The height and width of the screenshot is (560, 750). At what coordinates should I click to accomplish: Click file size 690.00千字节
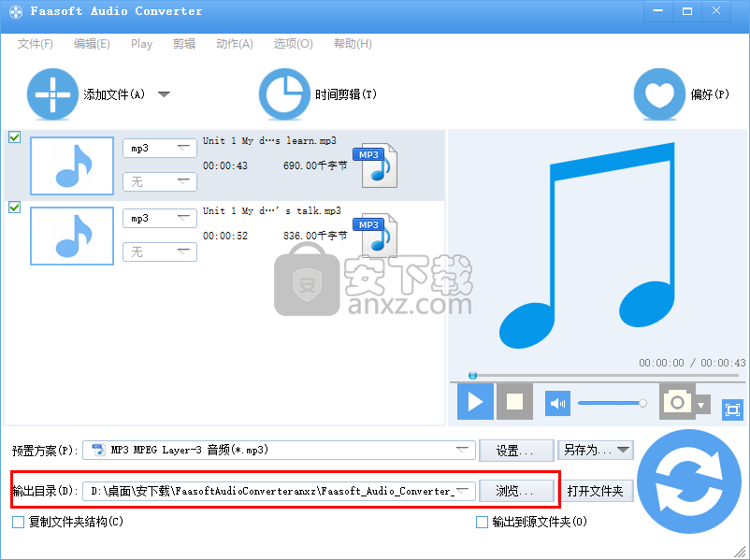[315, 166]
